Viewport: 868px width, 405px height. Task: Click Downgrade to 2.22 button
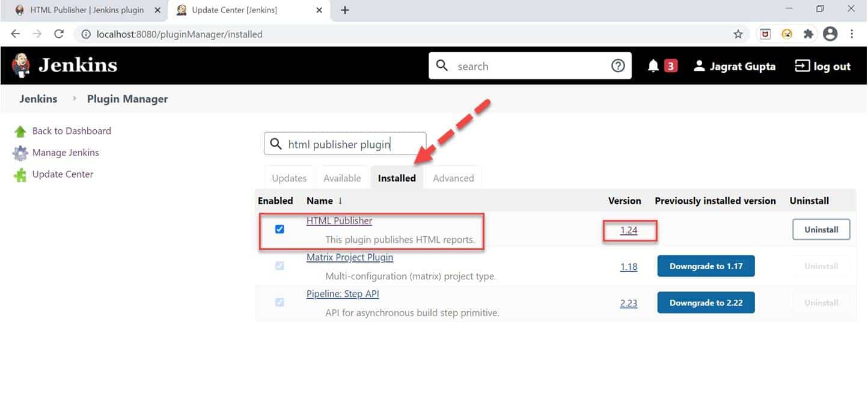click(706, 303)
